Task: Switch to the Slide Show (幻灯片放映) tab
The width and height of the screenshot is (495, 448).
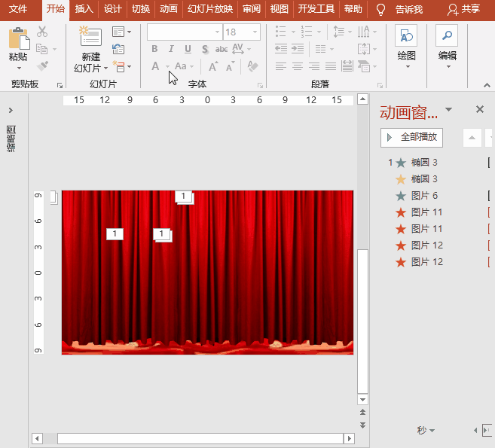Action: click(210, 9)
